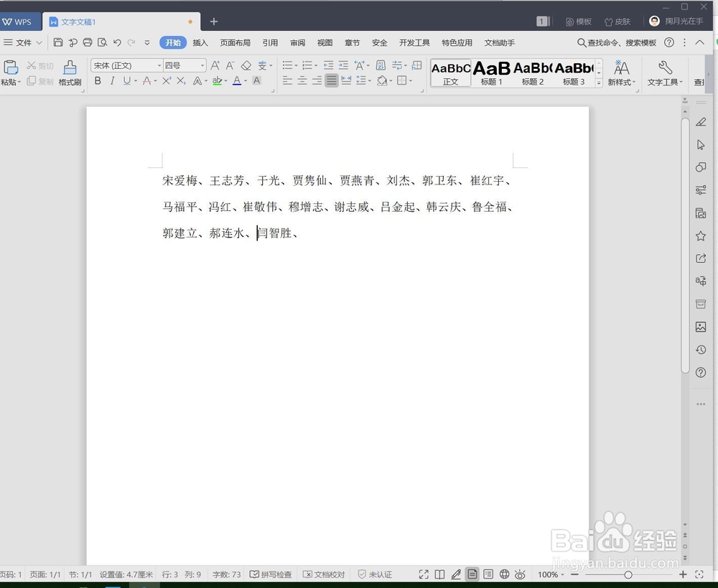Undo the last action
Viewport: 718px width, 588px height.
pyautogui.click(x=117, y=42)
